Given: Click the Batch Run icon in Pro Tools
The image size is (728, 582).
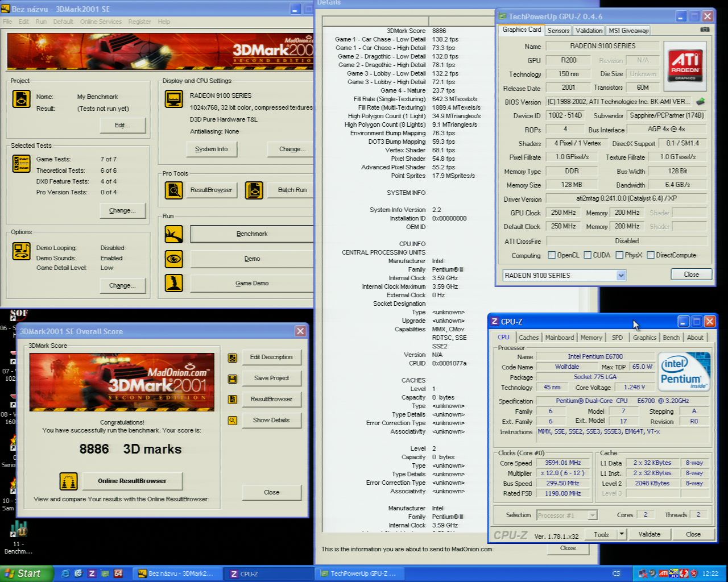Looking at the screenshot, I should [x=254, y=190].
